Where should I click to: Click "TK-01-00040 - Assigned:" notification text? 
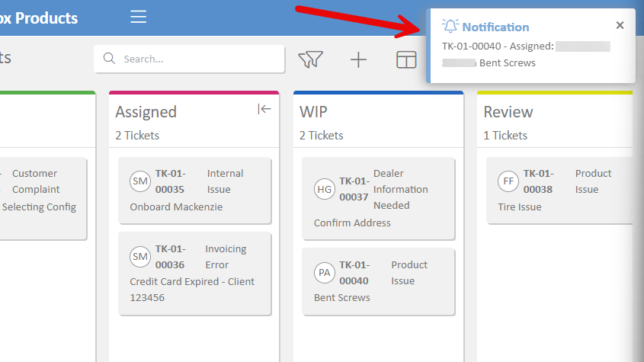[x=498, y=46]
